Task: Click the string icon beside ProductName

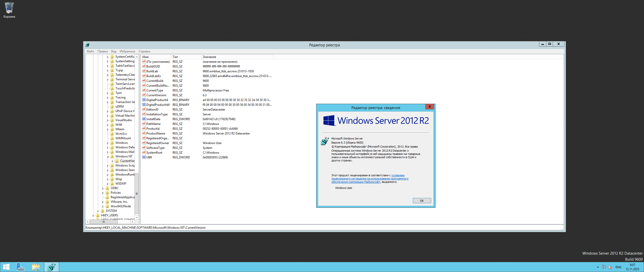Action: pos(144,133)
